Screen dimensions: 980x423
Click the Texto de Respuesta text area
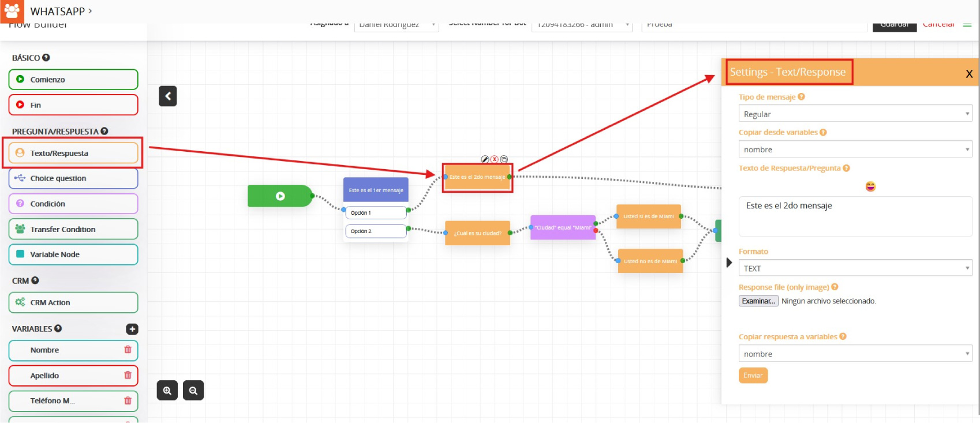(855, 216)
